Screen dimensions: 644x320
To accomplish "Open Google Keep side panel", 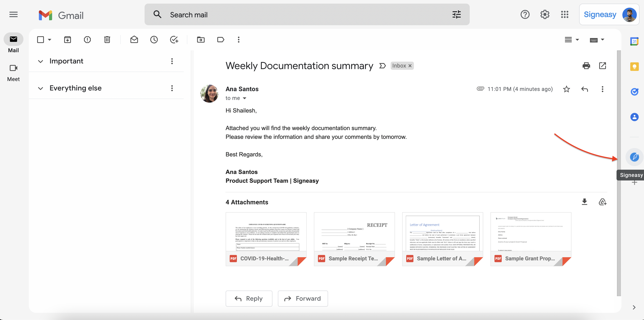I will click(x=634, y=66).
